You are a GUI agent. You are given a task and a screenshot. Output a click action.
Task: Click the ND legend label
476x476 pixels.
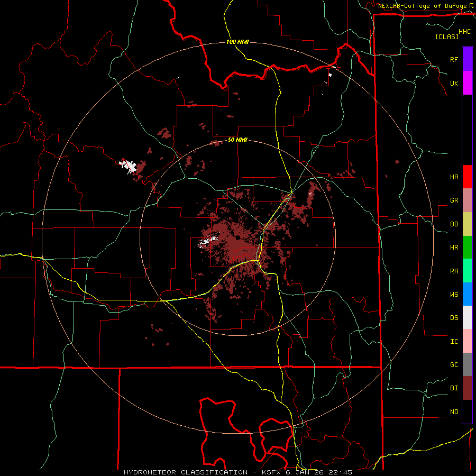(x=454, y=412)
